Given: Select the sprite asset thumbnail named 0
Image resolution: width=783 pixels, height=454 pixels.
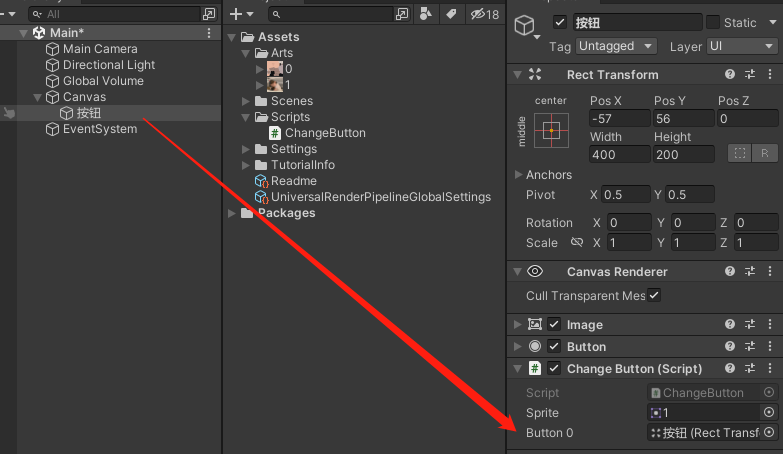Looking at the screenshot, I should [x=275, y=69].
